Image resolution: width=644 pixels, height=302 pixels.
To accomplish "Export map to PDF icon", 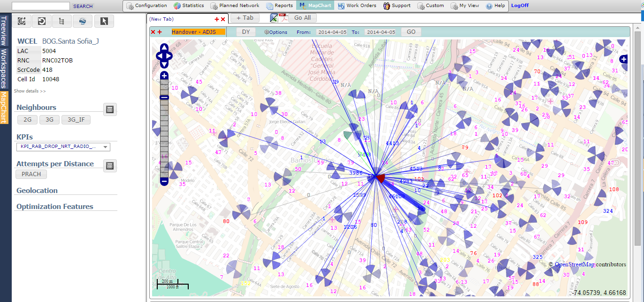I will click(x=283, y=18).
